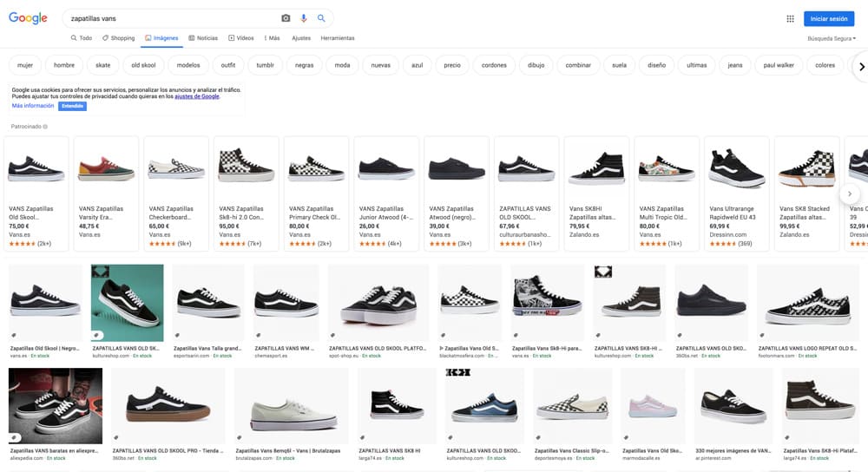Select the jeans filter chip

click(x=735, y=65)
